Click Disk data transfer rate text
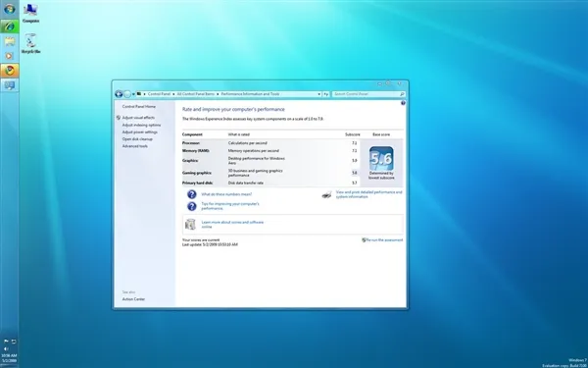Viewport: 588px width, 368px height. (x=246, y=183)
